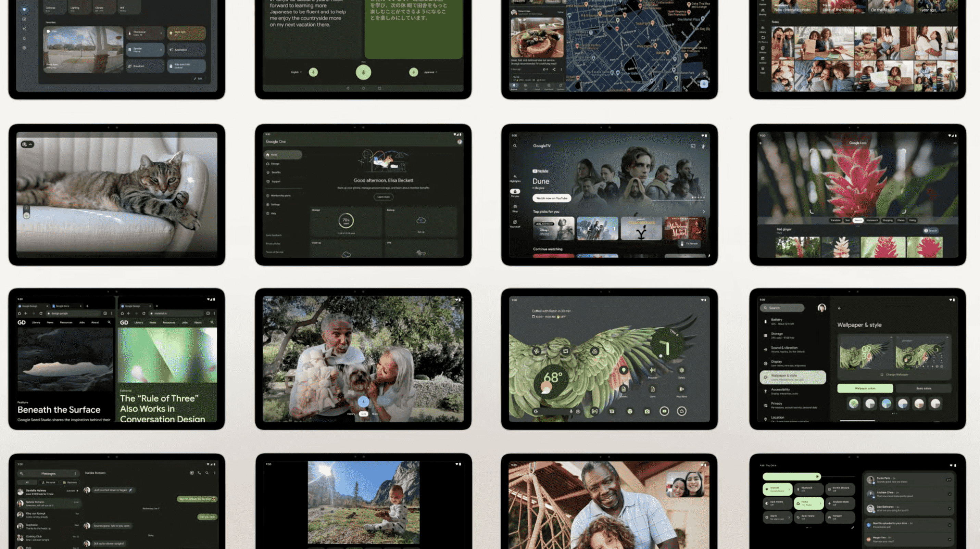Open the Japanese language dropdown in Translate
The width and height of the screenshot is (980, 549).
click(x=431, y=72)
